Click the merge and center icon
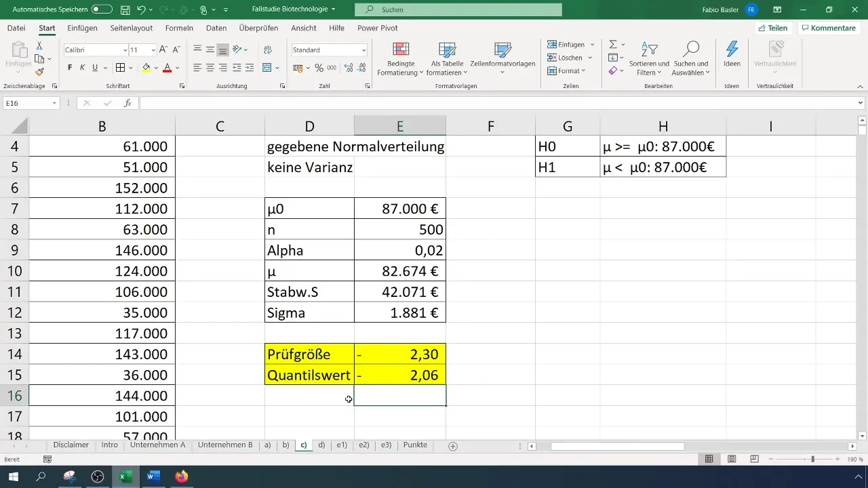 267,68
